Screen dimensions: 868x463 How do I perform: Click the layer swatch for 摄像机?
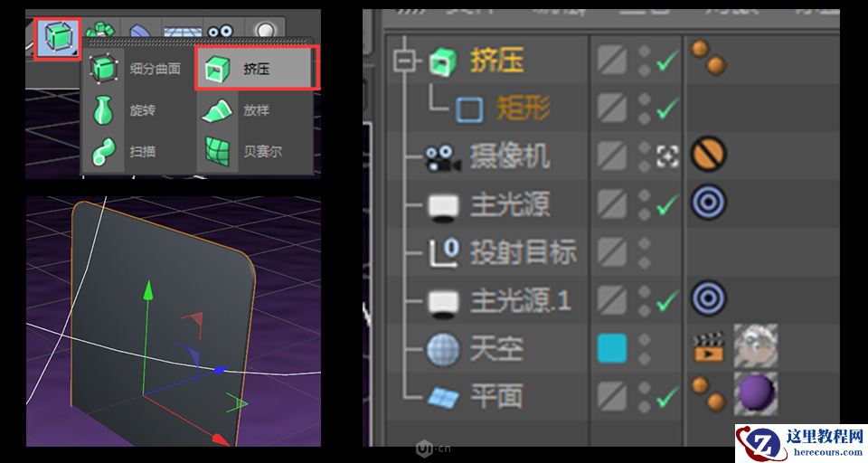(612, 156)
